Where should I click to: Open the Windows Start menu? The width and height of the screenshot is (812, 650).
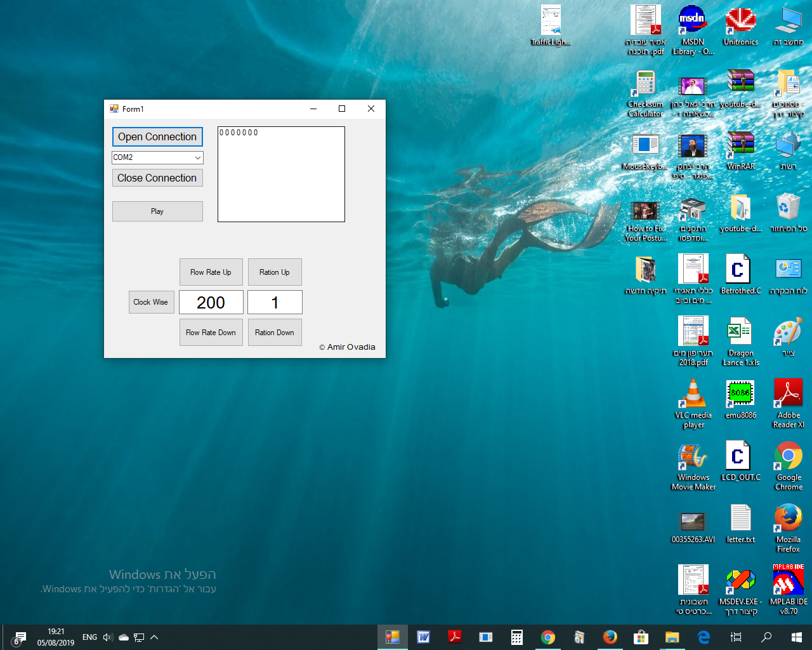[797, 637]
